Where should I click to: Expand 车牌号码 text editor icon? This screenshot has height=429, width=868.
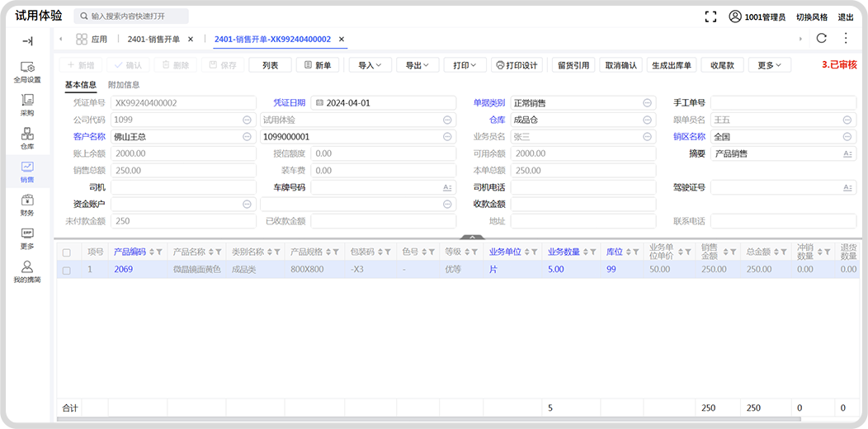pos(447,187)
